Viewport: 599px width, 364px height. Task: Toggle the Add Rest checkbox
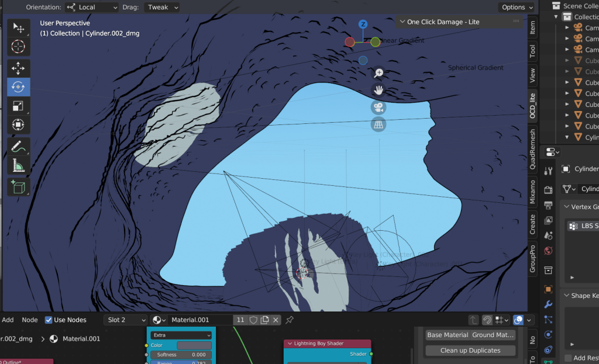(568, 358)
